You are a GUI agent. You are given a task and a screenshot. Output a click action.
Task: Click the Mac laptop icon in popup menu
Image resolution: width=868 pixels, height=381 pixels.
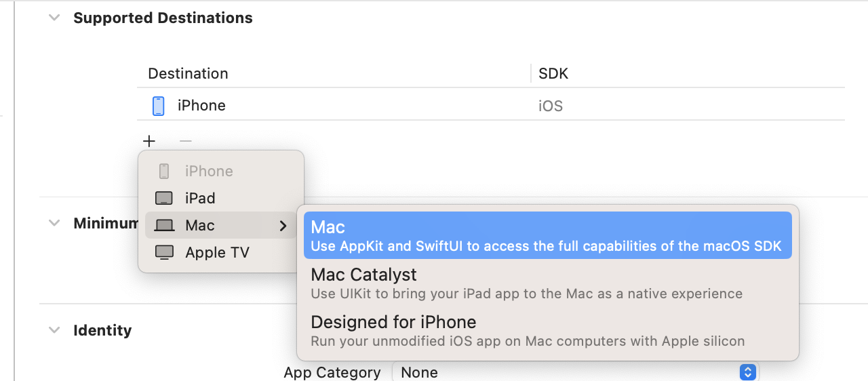point(164,225)
